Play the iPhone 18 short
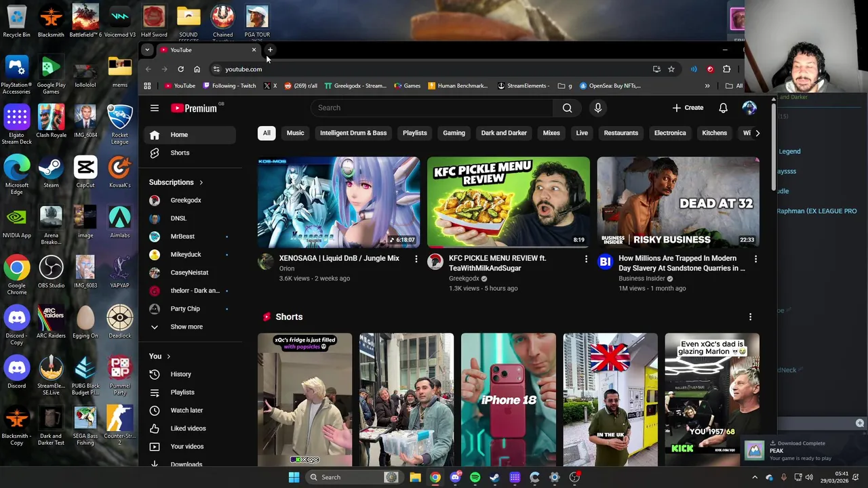This screenshot has width=868, height=488. tap(509, 400)
